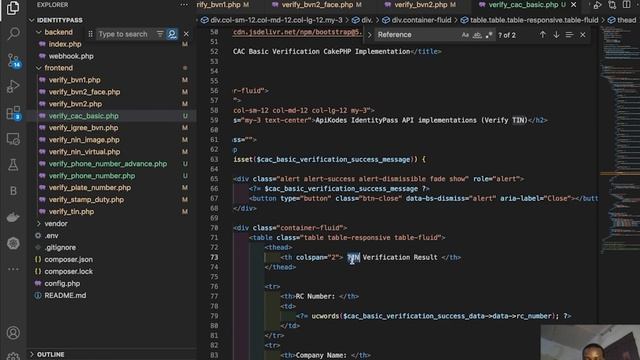The height and width of the screenshot is (360, 640).
Task: Open Explorer Views and More Actions ellipsis
Action: pos(184,5)
